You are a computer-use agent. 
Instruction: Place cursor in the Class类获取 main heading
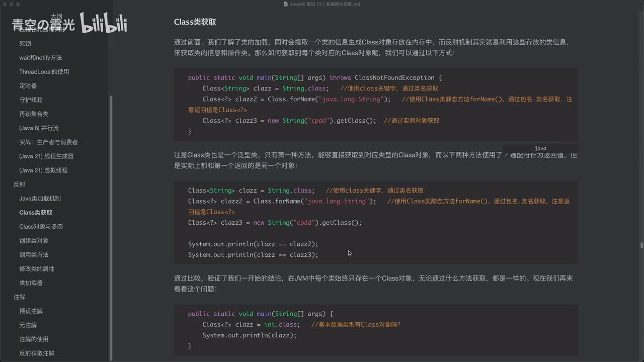click(x=195, y=22)
